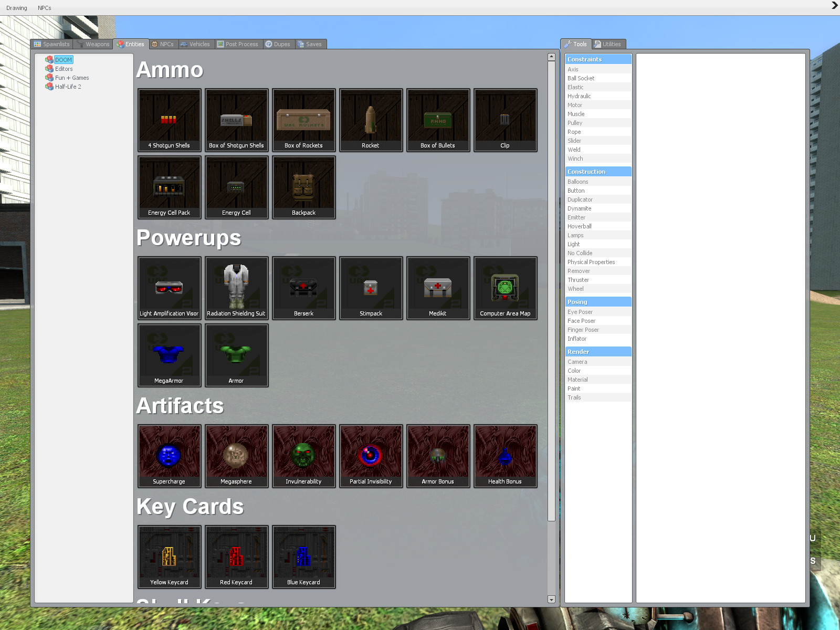Spawn the Clip ammo item

(505, 120)
